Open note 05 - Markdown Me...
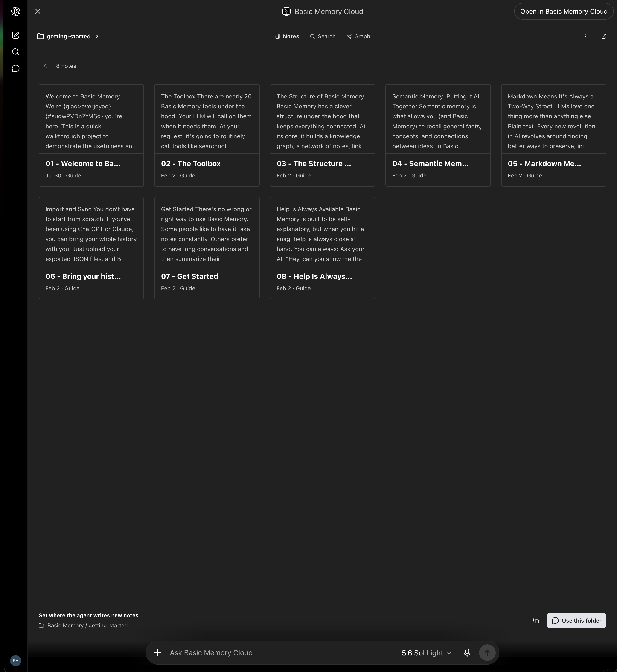617x672 pixels. pyautogui.click(x=553, y=136)
